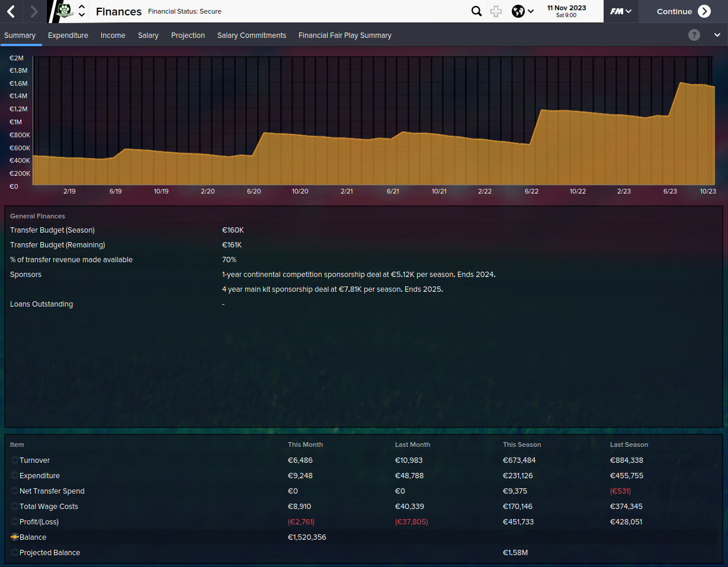Open the club badge icon
The height and width of the screenshot is (567, 728).
(64, 11)
